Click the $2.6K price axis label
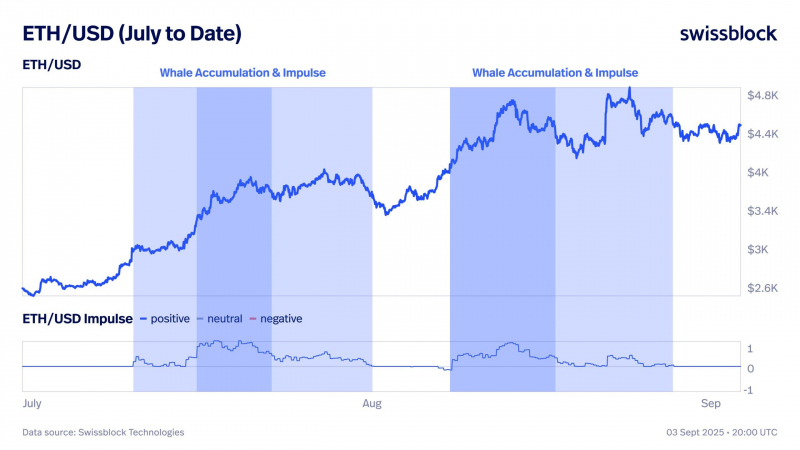 point(762,288)
